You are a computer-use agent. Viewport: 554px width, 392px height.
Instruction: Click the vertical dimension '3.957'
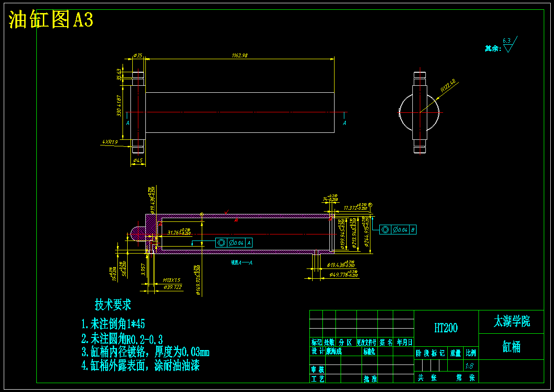point(143,269)
